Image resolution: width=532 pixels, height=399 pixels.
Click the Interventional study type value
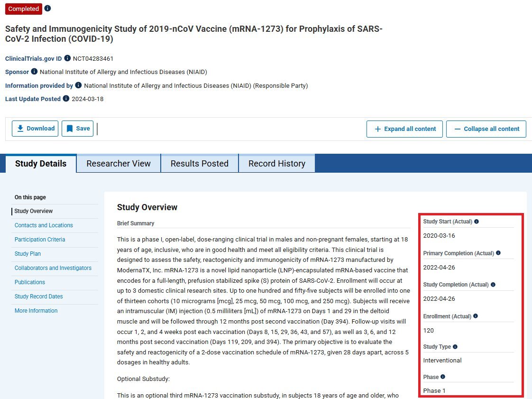[x=442, y=360]
